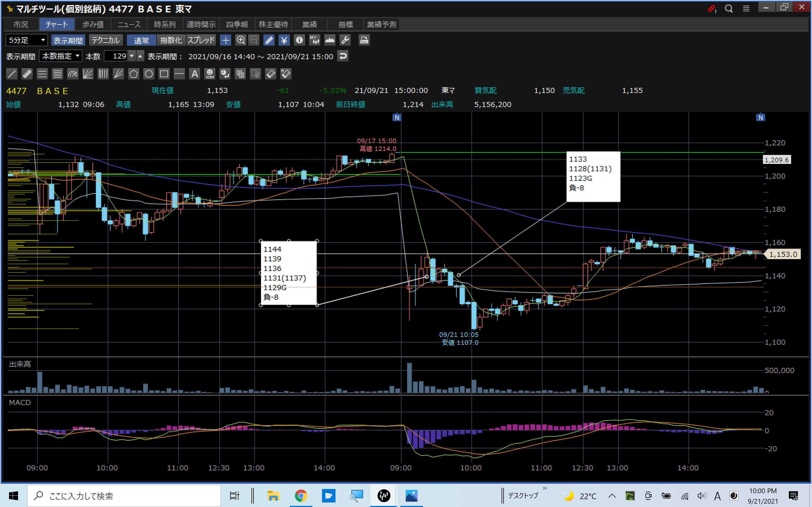Open the 四季報 tab
812x507 pixels.
(x=237, y=25)
